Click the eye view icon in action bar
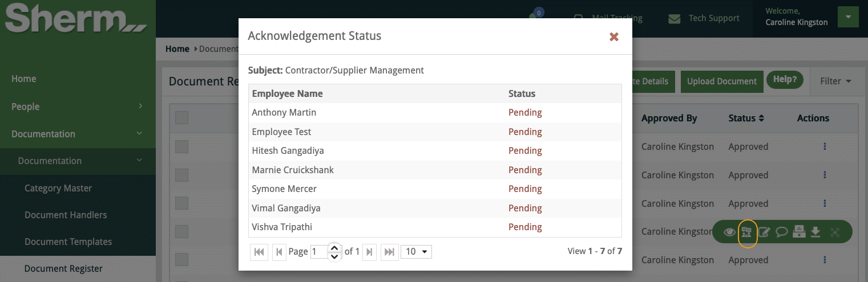 729,232
